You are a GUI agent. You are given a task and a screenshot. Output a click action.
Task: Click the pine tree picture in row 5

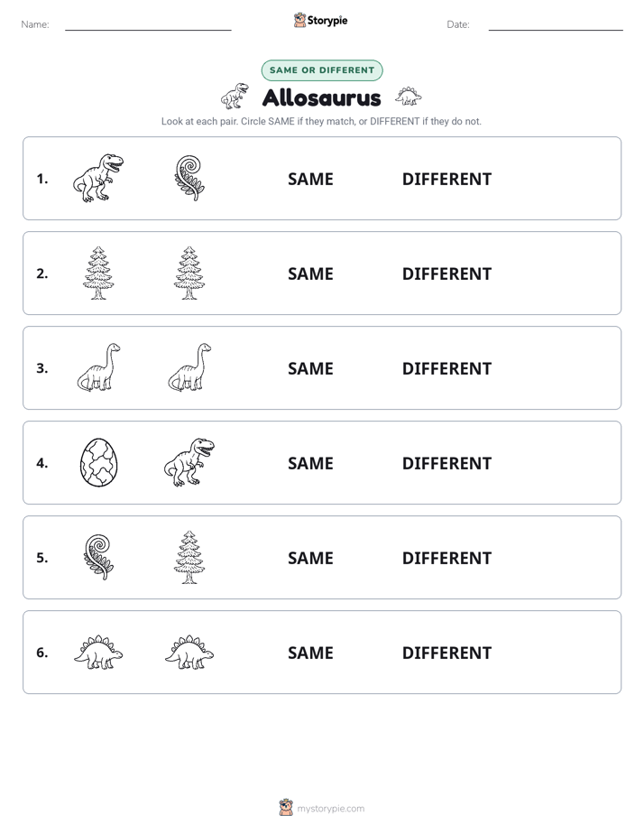189,558
